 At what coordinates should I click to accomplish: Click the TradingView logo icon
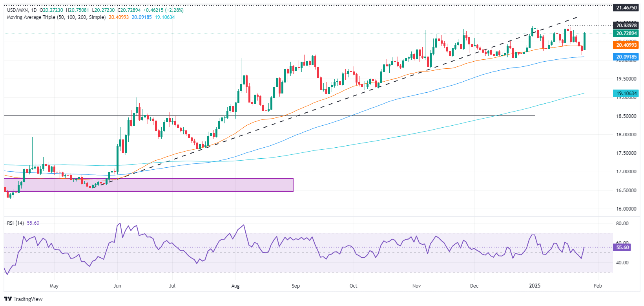point(8,299)
